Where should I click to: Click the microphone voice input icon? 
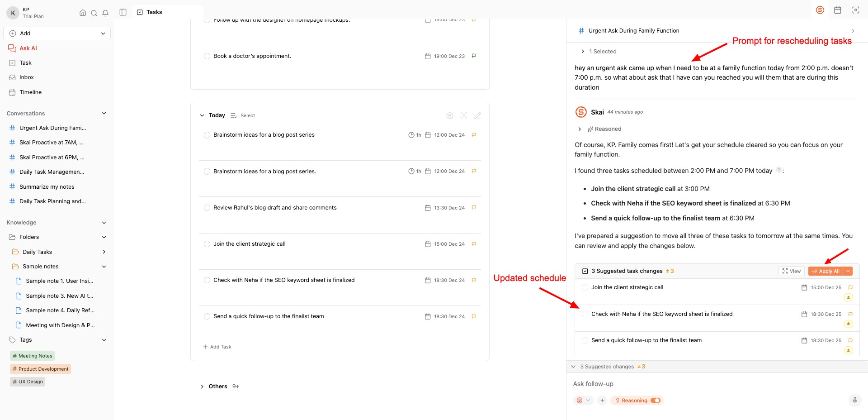(x=854, y=400)
